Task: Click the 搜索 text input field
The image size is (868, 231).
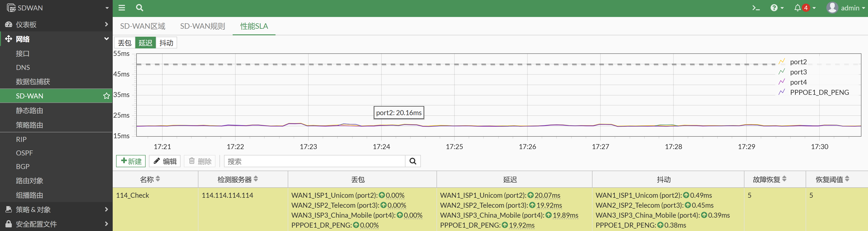Action: [314, 161]
